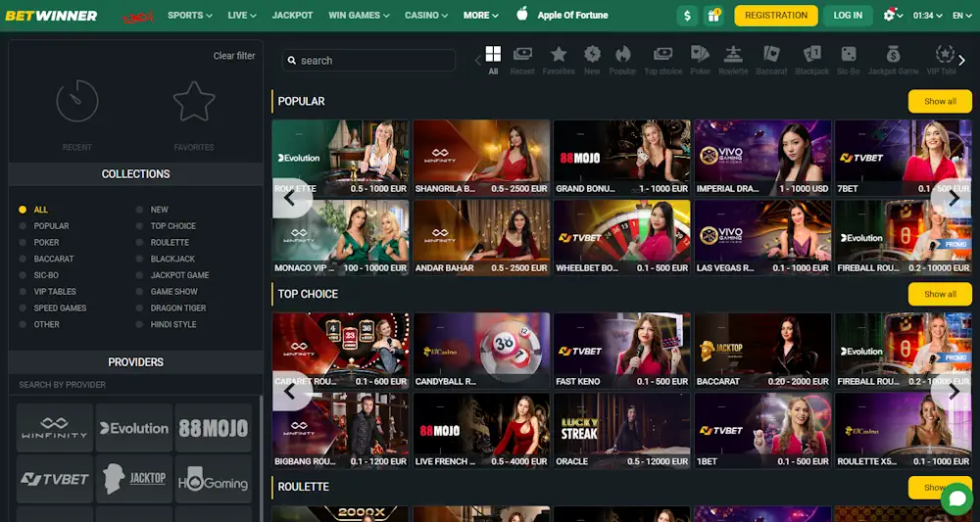Open the Andar Bahar game thumbnail

(x=481, y=238)
